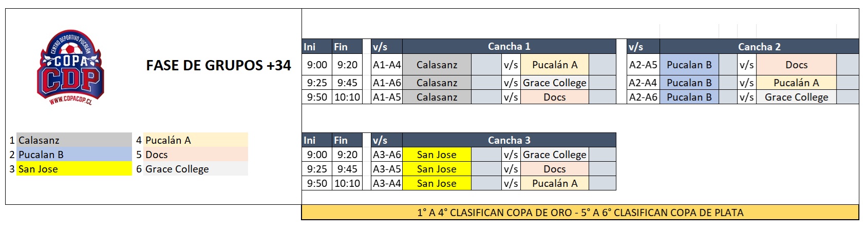Click the www.copacdp.cl text under logo
Image resolution: width=868 pixels, height=231 pixels.
click(x=71, y=100)
